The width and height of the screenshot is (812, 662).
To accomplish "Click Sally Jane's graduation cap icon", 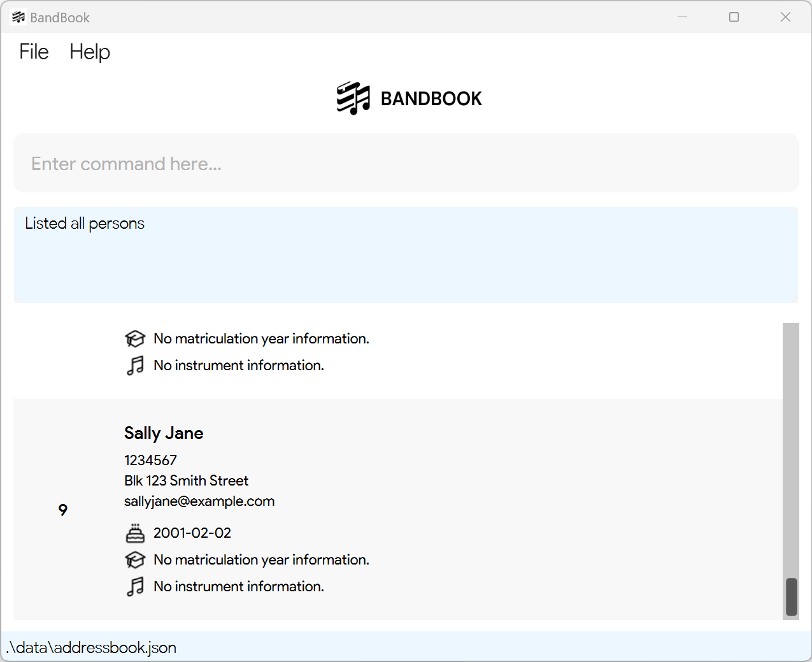I will [x=135, y=559].
